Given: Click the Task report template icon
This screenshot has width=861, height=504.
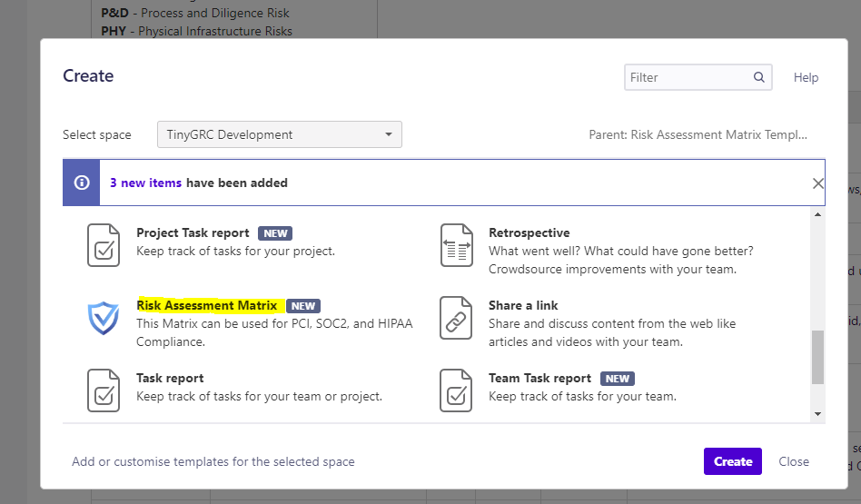Looking at the screenshot, I should pyautogui.click(x=104, y=390).
